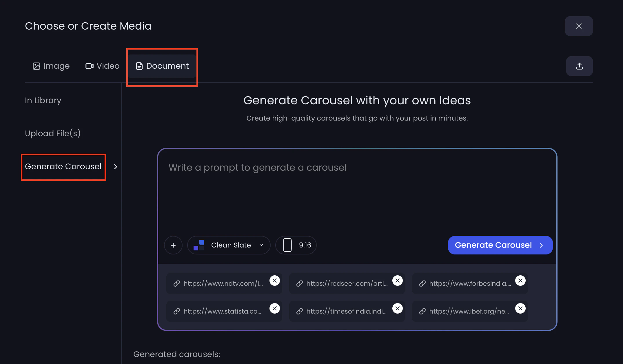Click the upload icon in the top right

click(579, 66)
